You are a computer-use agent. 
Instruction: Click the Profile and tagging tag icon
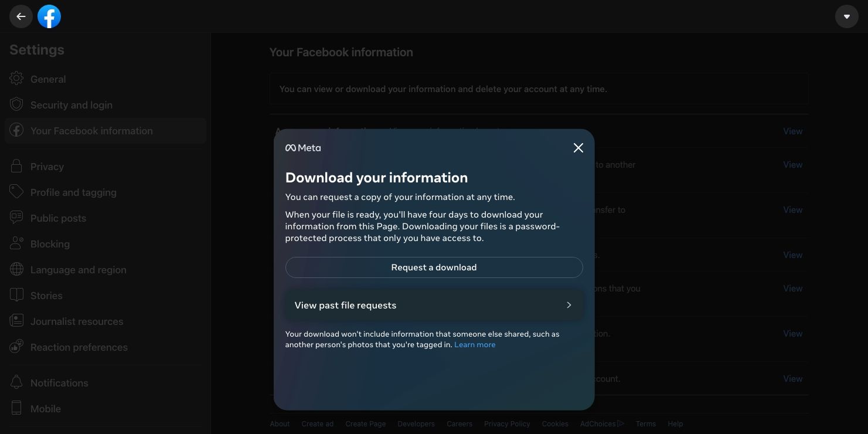coord(16,192)
